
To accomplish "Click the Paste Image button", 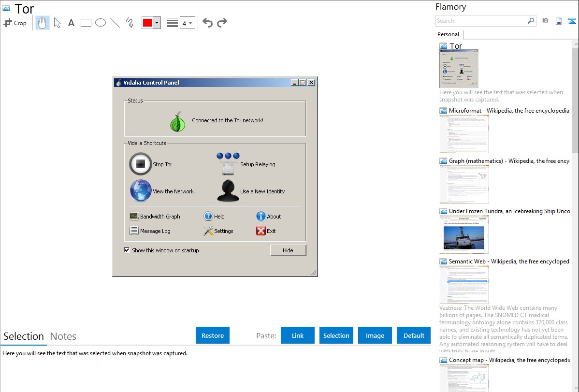I will [x=375, y=335].
